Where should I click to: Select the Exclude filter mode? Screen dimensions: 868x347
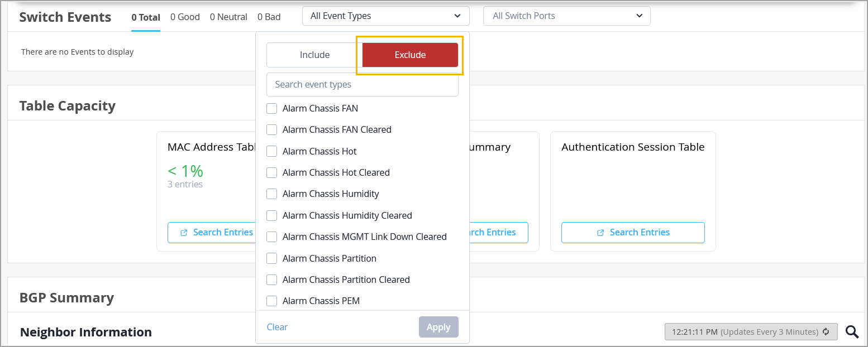click(x=411, y=55)
